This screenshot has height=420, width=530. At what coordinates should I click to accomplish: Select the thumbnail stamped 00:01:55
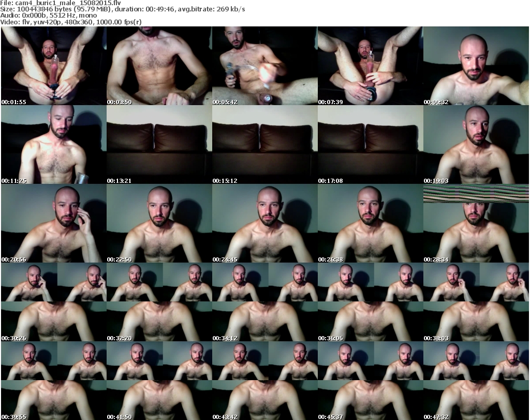pyautogui.click(x=54, y=66)
